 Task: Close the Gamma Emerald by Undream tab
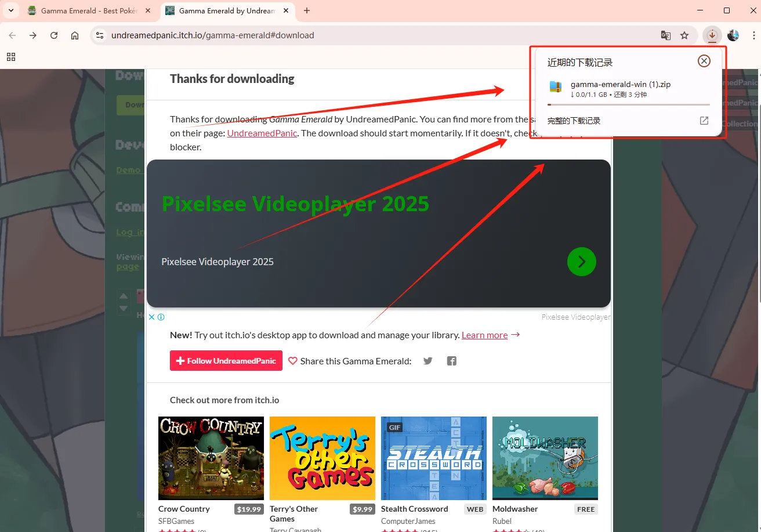tap(287, 10)
